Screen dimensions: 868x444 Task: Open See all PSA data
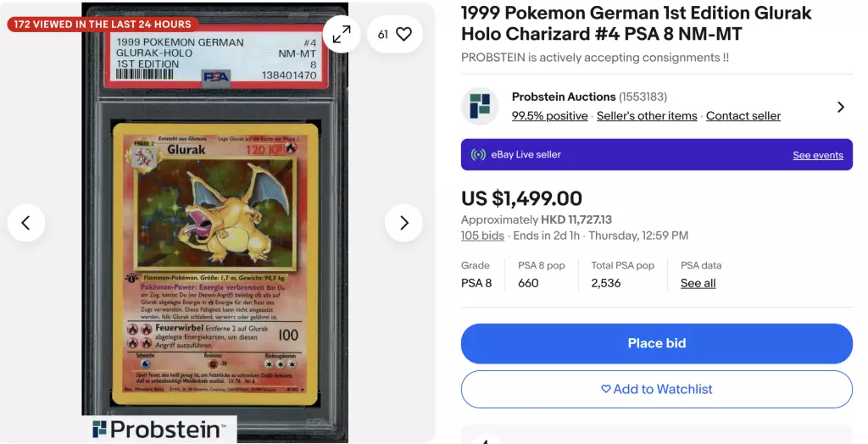pos(698,284)
